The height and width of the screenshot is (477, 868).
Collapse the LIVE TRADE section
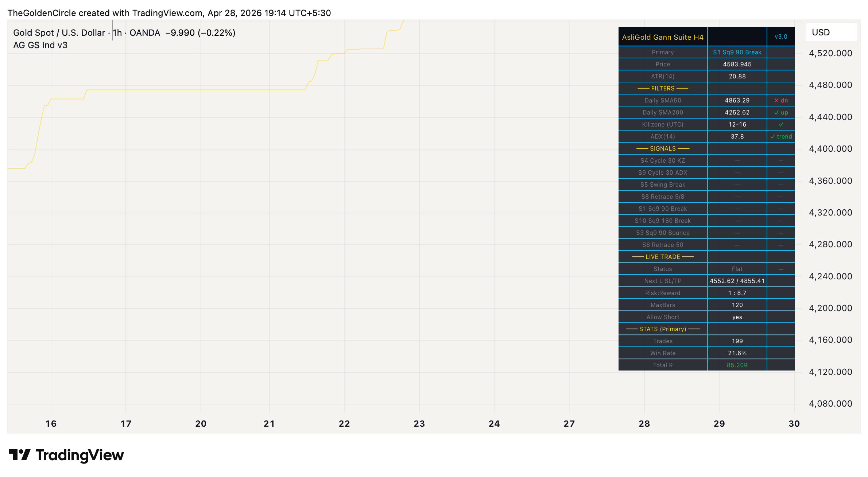(662, 256)
